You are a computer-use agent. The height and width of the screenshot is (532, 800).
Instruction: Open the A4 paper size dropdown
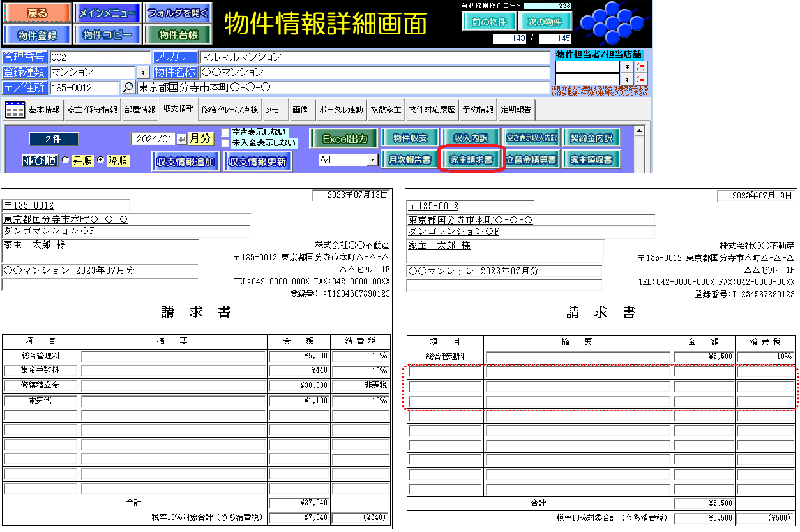(372, 161)
